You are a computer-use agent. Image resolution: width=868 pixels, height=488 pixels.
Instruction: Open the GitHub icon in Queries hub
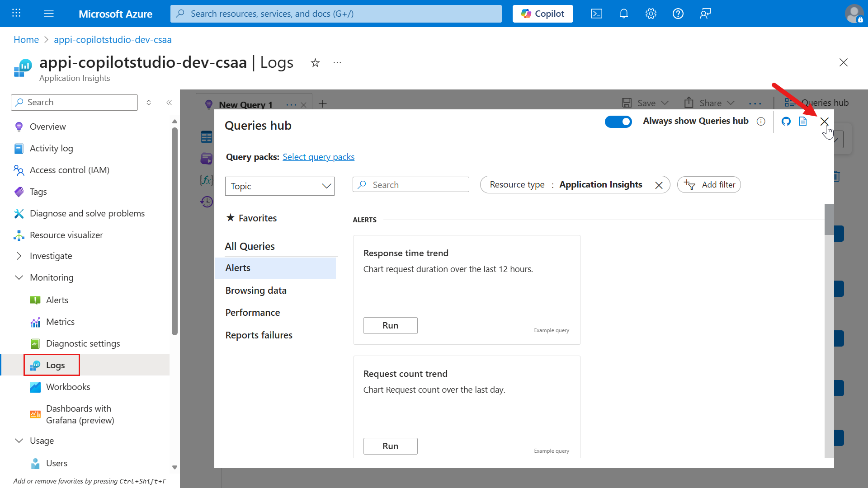786,121
